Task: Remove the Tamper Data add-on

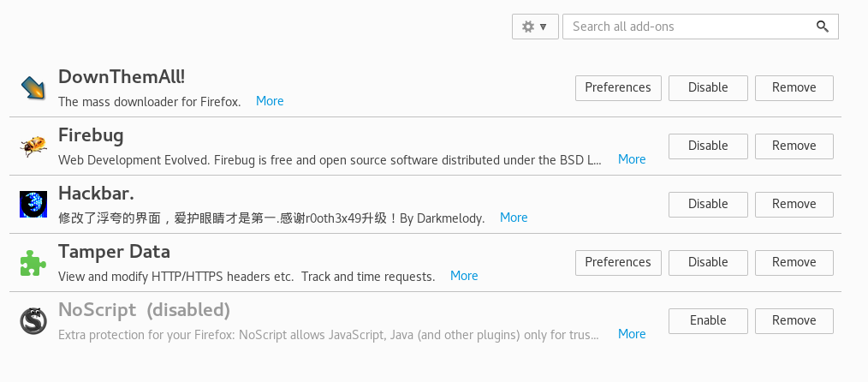Action: pyautogui.click(x=794, y=262)
